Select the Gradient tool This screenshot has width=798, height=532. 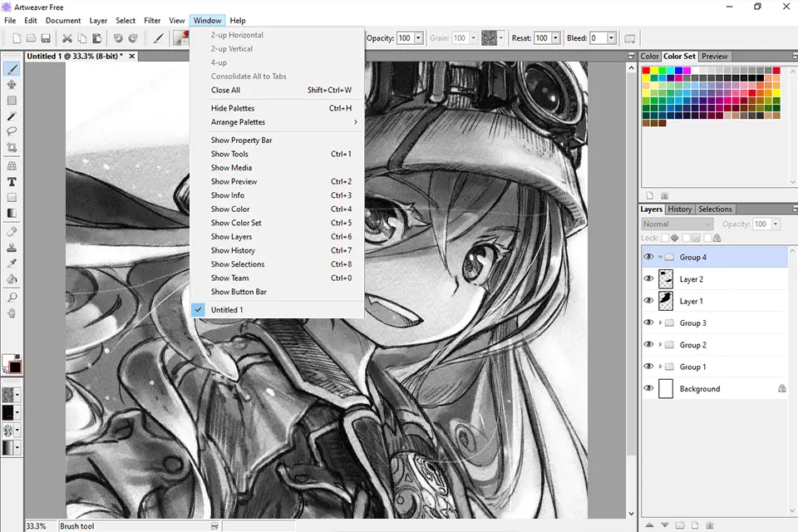pyautogui.click(x=12, y=214)
